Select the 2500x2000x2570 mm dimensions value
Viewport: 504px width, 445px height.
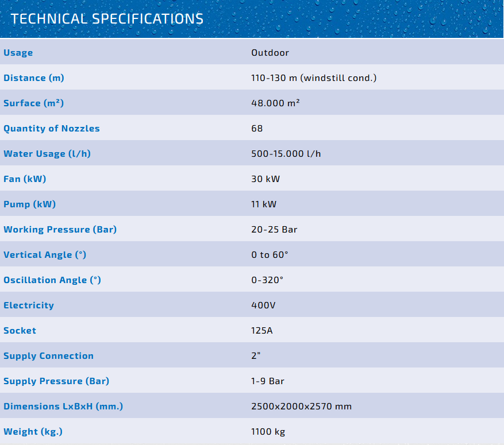(301, 407)
